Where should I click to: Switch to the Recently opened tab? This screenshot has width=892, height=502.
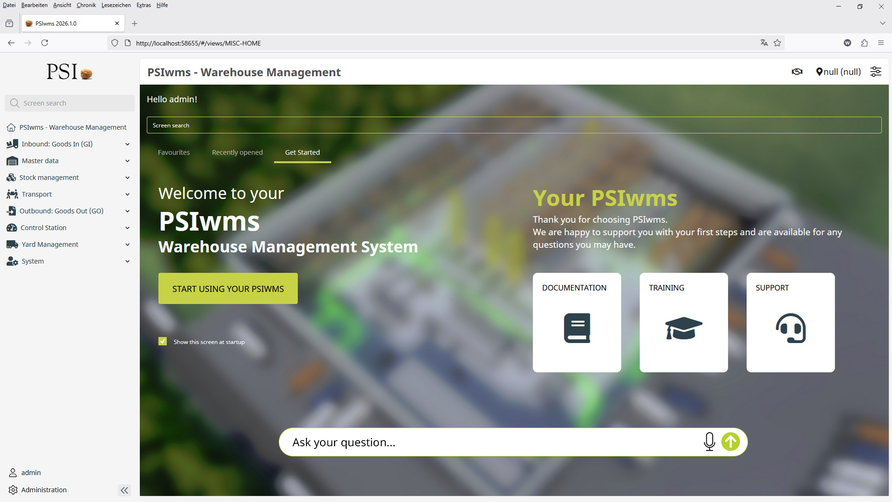(237, 153)
